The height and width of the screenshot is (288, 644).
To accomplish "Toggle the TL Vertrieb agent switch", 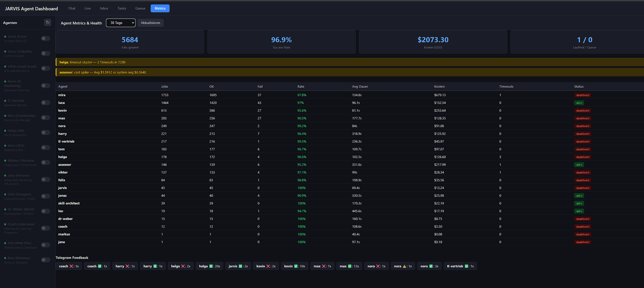I will 46,103.
